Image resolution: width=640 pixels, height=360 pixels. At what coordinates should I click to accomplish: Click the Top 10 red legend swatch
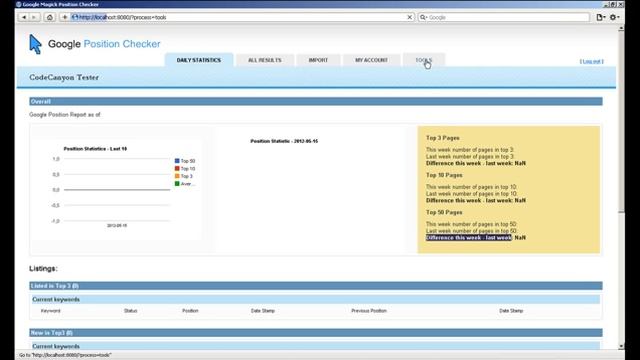click(177, 168)
